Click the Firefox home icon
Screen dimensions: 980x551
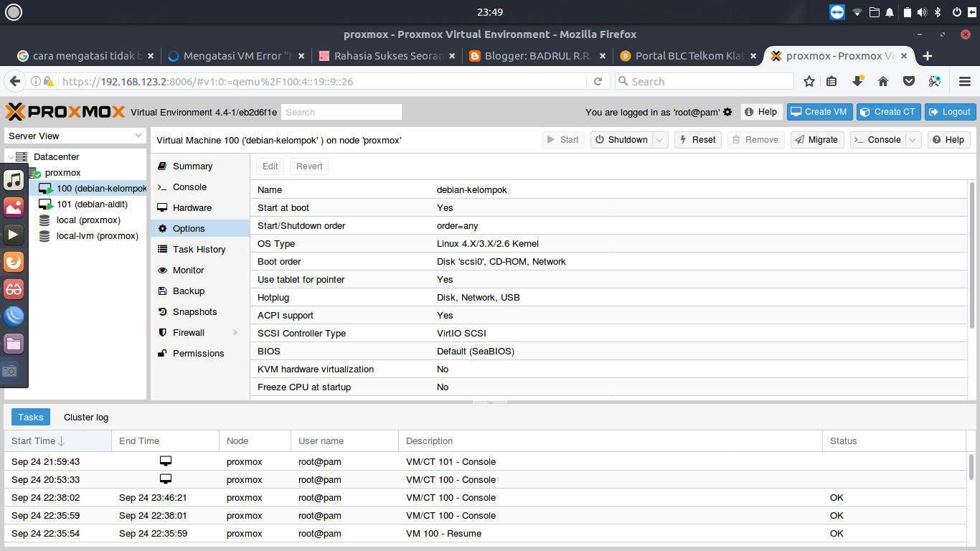tap(883, 81)
